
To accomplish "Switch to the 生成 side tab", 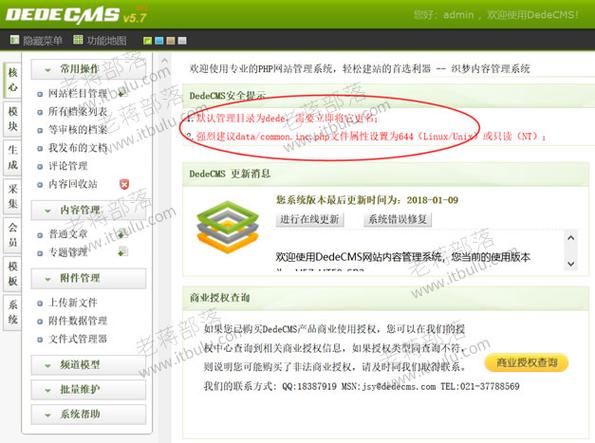I will click(13, 158).
